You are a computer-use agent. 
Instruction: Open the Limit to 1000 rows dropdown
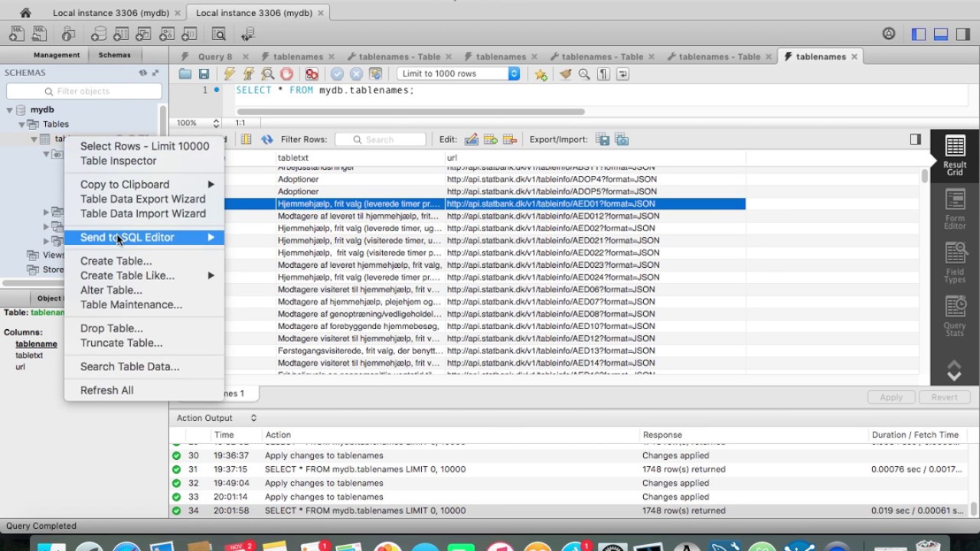click(459, 73)
